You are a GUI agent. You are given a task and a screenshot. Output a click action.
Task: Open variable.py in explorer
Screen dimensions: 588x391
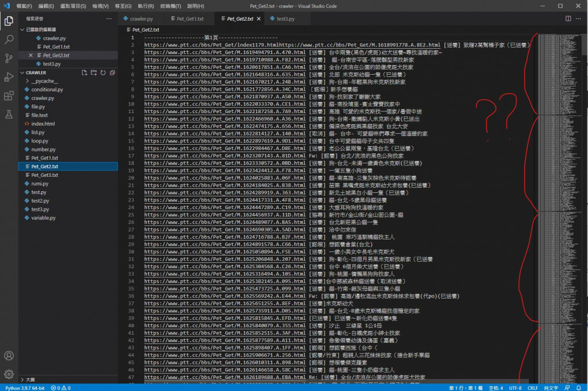pyautogui.click(x=43, y=218)
